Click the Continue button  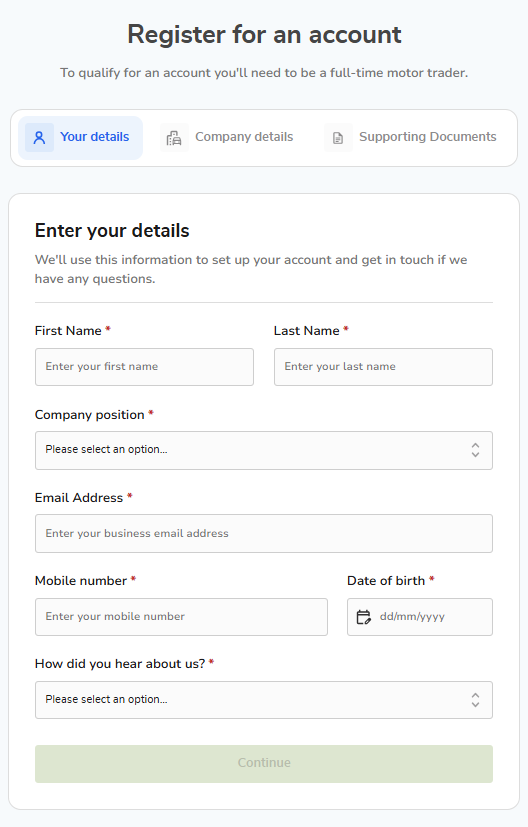[x=264, y=764]
